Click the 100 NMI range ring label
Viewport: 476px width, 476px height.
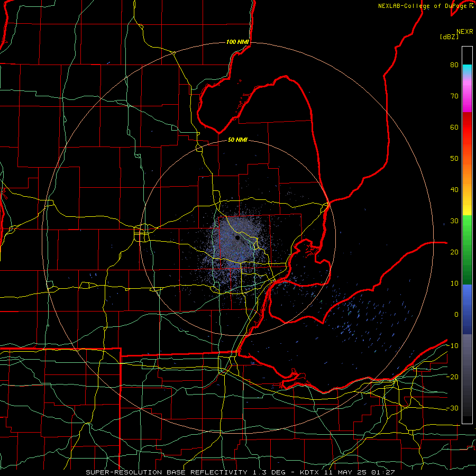tap(237, 42)
